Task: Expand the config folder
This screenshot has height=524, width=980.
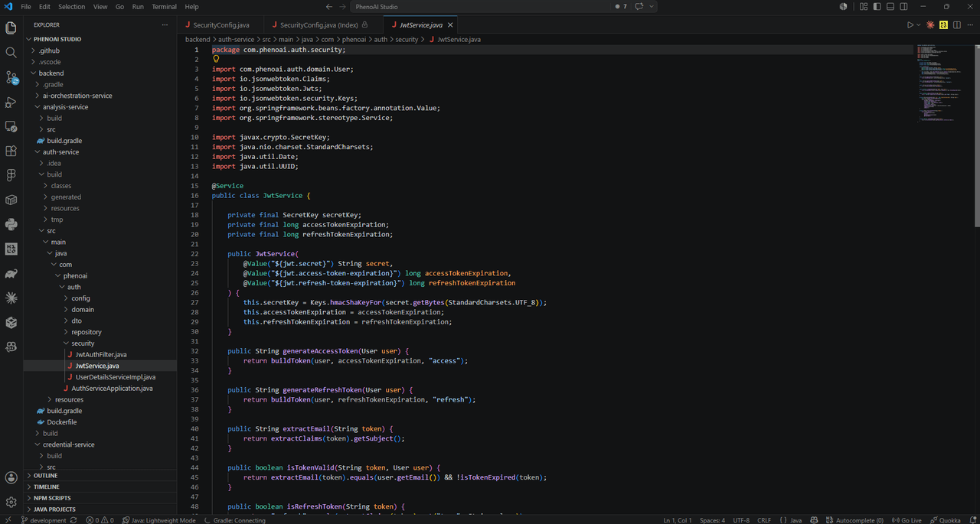Action: [100, 298]
